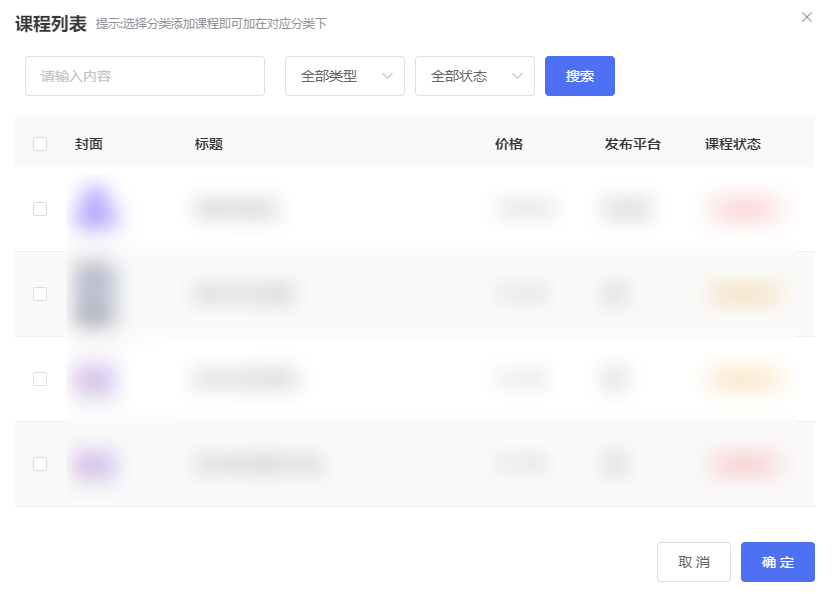Viewport: 835px width, 594px height.
Task: Click the fourth row's cover thumbnail
Action: 96,464
